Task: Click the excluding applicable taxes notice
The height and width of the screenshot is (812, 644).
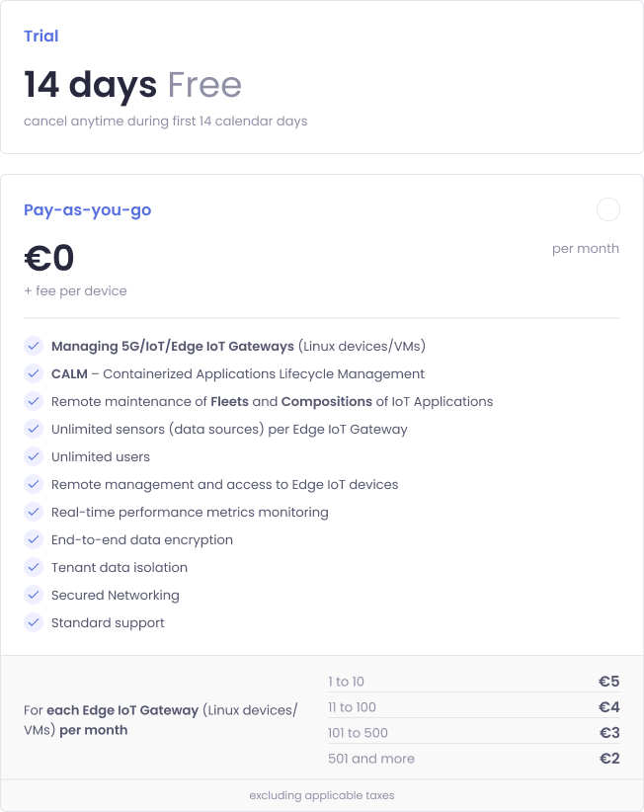Action: coord(322,795)
